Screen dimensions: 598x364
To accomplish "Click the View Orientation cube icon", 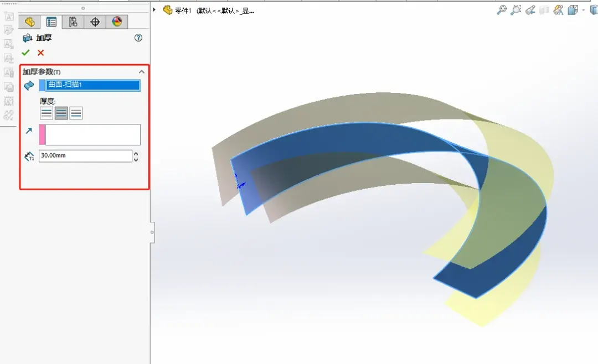I will pyautogui.click(x=573, y=10).
